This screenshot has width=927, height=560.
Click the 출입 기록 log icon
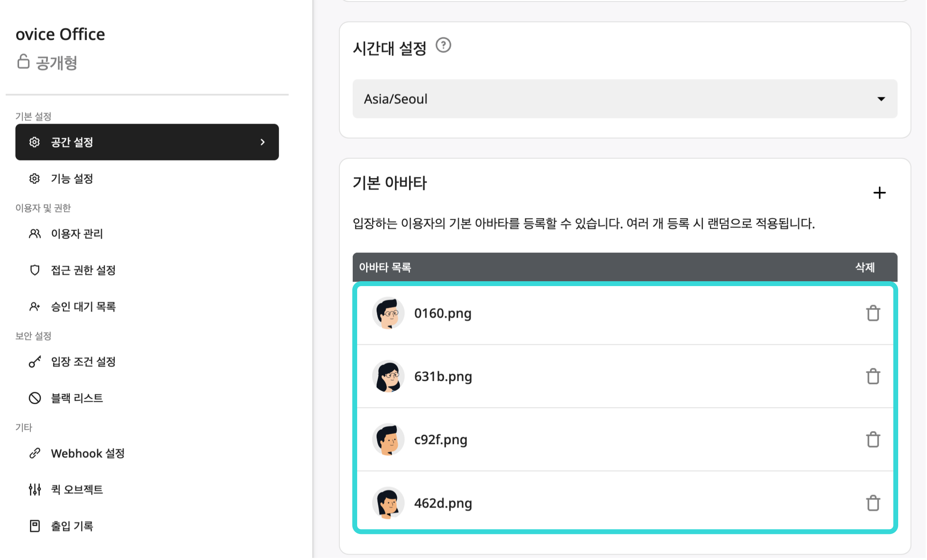pos(35,526)
